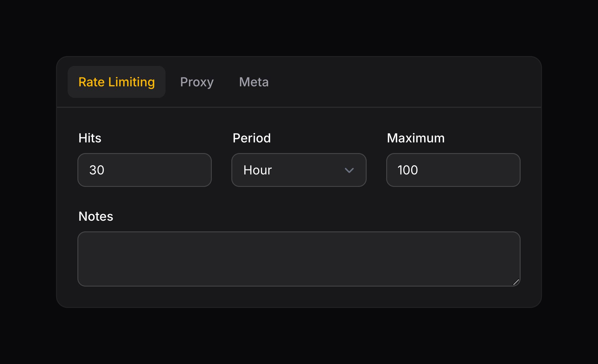Image resolution: width=598 pixels, height=364 pixels.
Task: Open the Meta tab
Action: click(x=254, y=82)
